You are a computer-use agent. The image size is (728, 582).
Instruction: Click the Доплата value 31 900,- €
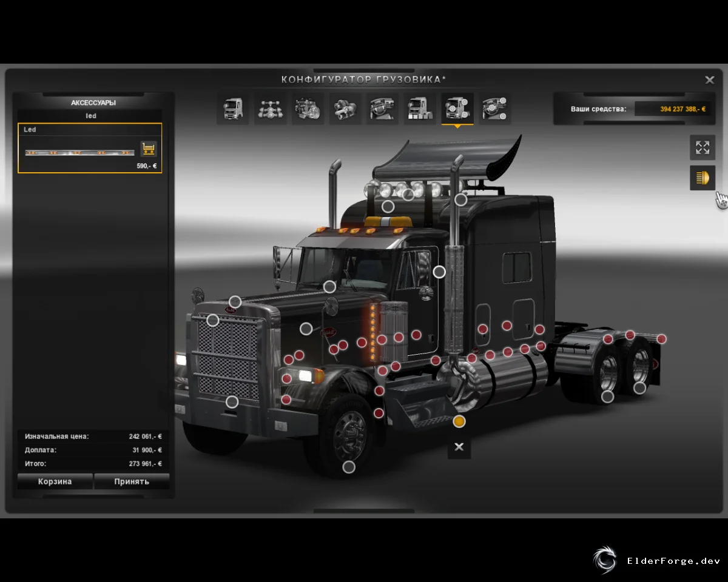point(147,450)
